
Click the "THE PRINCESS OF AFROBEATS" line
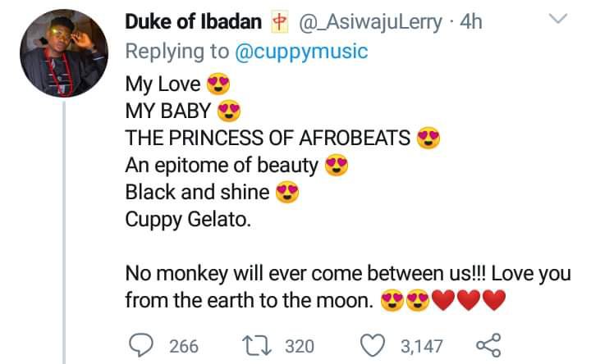pos(268,139)
